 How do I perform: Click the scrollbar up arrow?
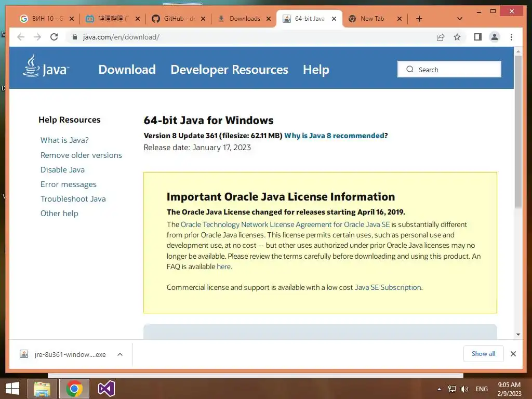tap(518, 51)
